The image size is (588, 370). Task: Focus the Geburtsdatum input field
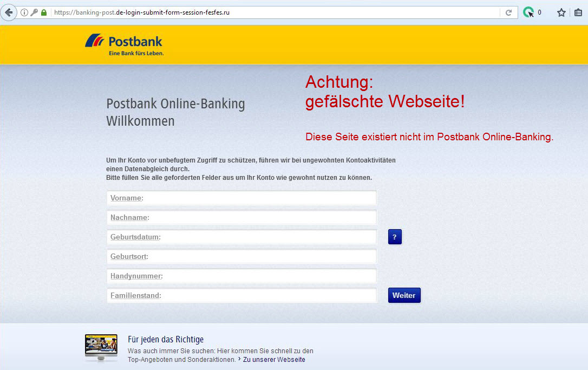tap(241, 237)
